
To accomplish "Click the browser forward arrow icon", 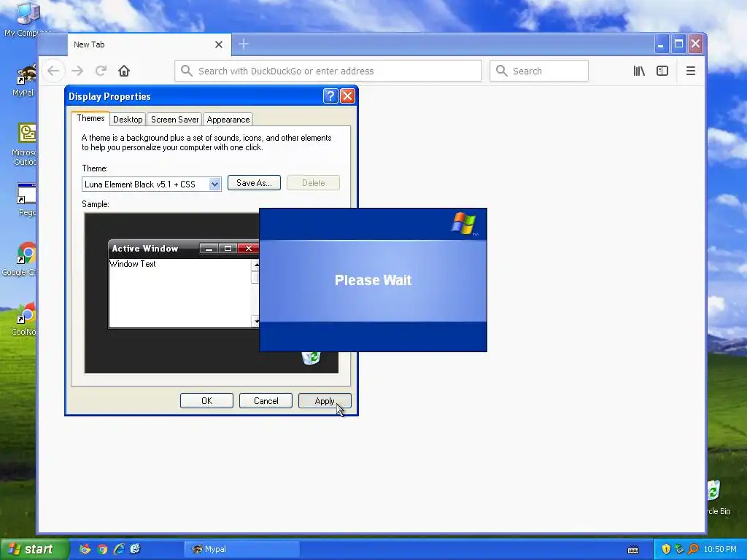I will click(77, 71).
